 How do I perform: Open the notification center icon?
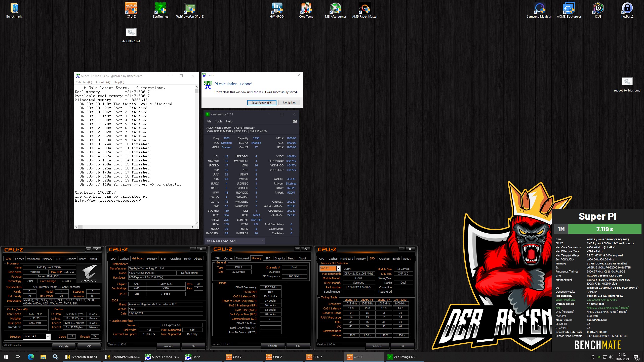[x=636, y=357]
